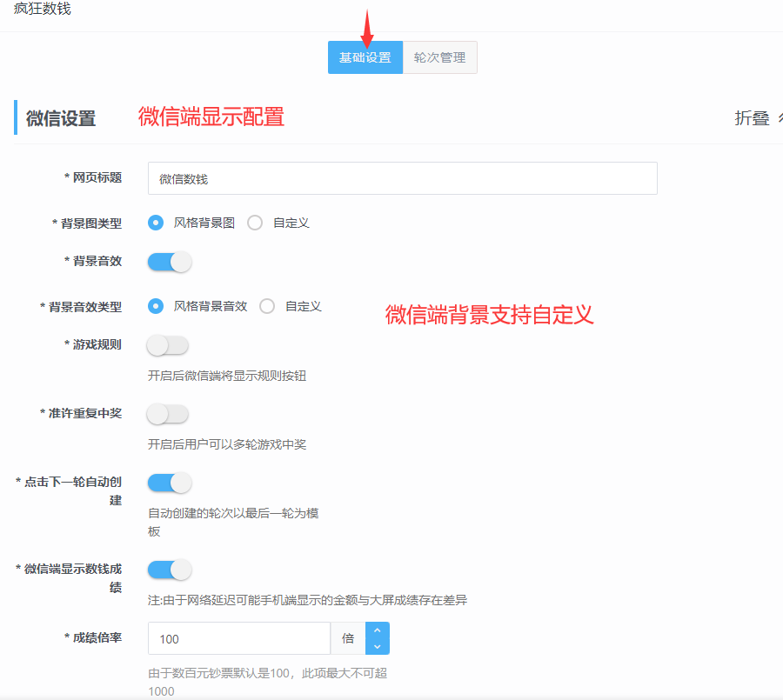
Task: Select the 风格背景图 radio option
Action: click(156, 223)
